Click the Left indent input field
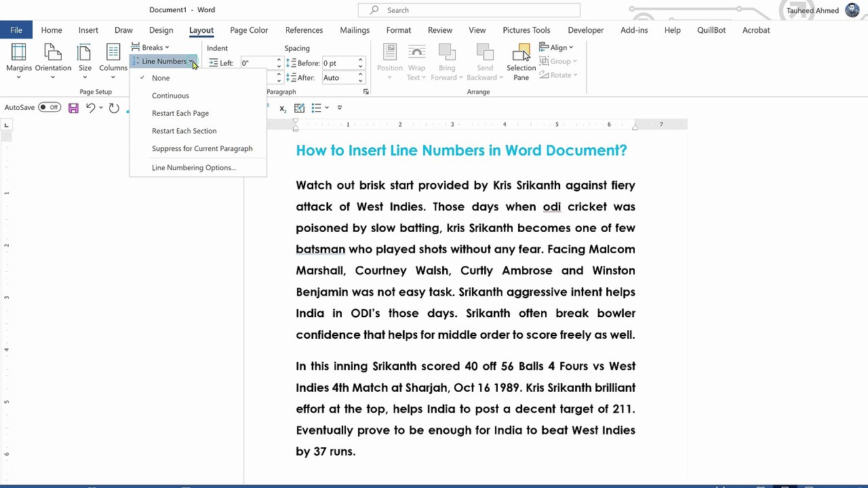This screenshot has height=488, width=868. coord(258,63)
